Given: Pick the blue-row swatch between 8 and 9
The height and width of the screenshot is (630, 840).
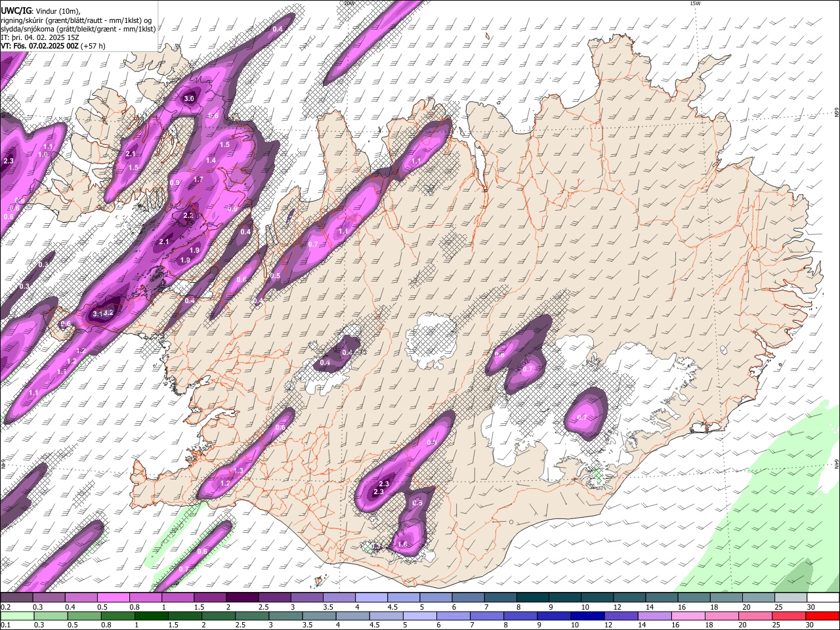Looking at the screenshot, I should coord(520,616).
